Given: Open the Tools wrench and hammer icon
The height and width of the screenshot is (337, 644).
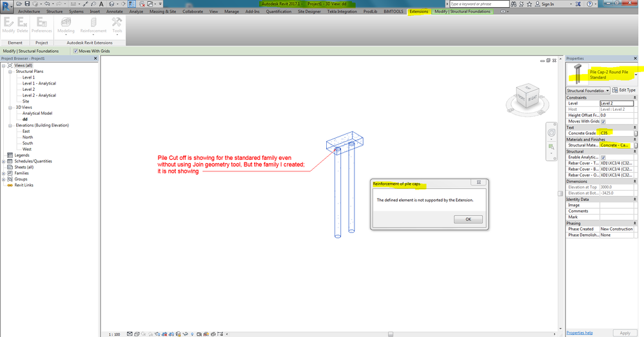Looking at the screenshot, I should coord(117,25).
